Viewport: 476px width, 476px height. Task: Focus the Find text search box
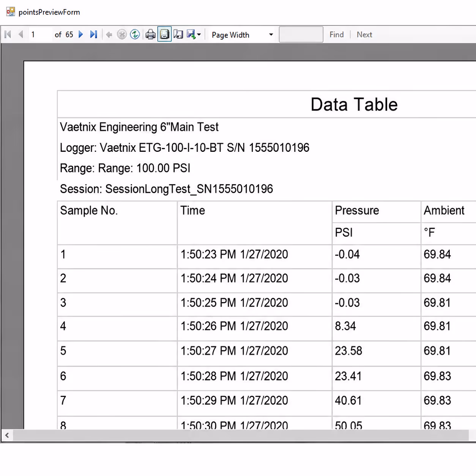[301, 35]
